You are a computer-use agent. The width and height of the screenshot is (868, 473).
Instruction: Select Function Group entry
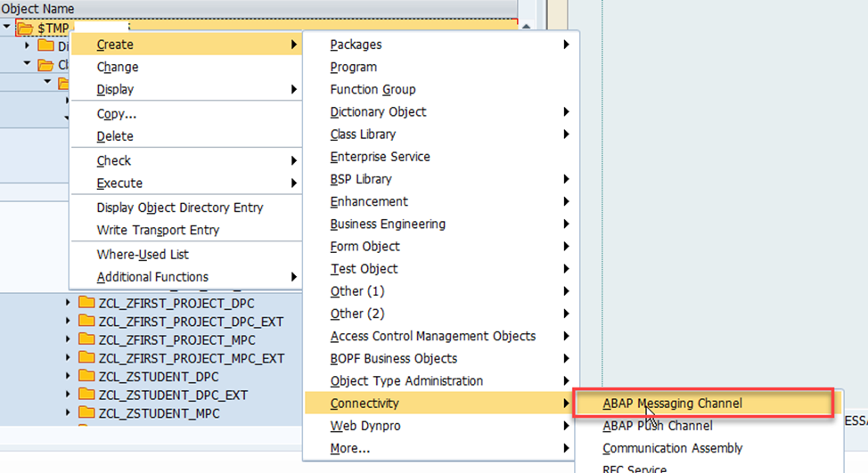[440, 89]
